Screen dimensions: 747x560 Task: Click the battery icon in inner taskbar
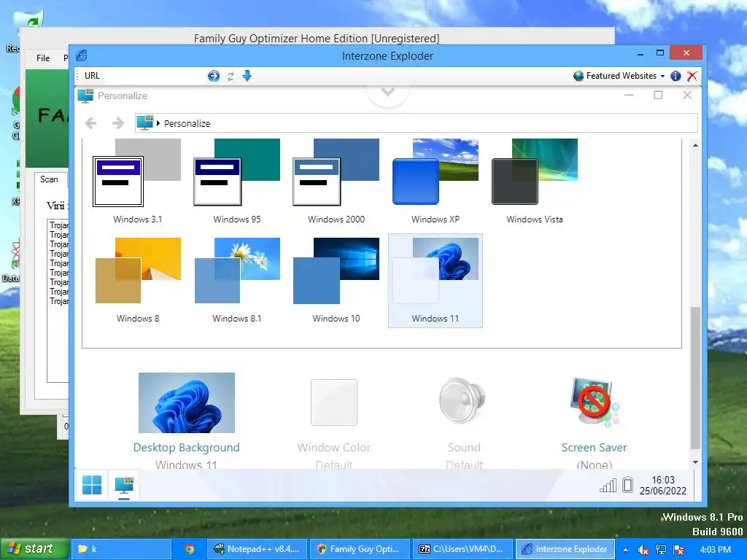point(628,484)
